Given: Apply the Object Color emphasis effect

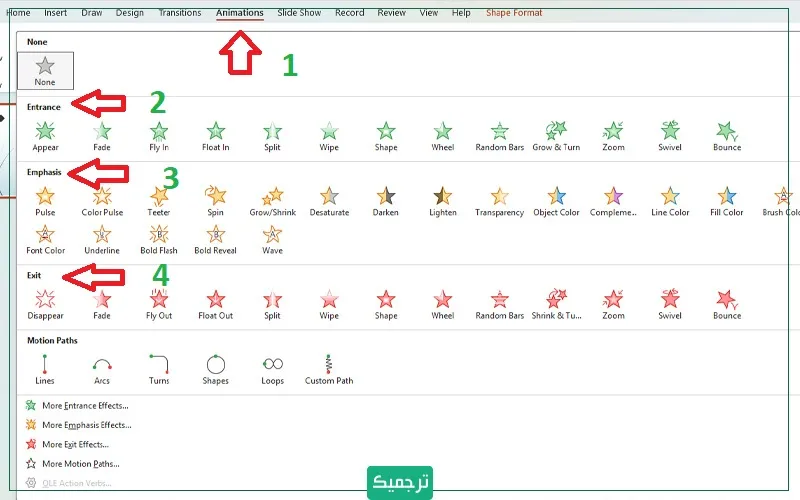Looking at the screenshot, I should pos(556,200).
